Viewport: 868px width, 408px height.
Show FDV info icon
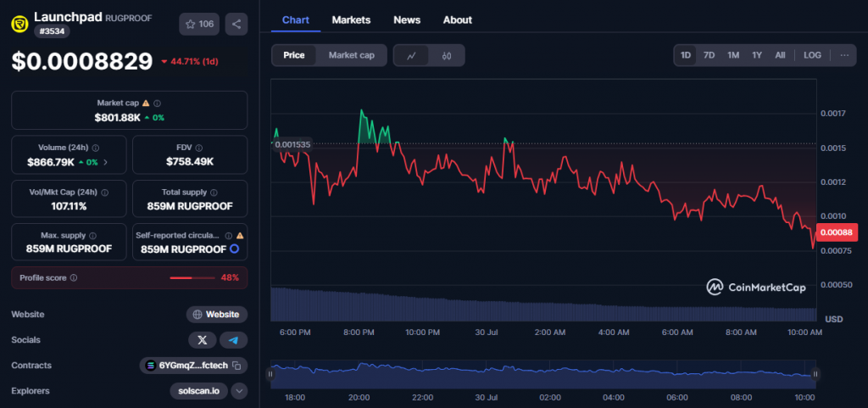[x=198, y=148]
